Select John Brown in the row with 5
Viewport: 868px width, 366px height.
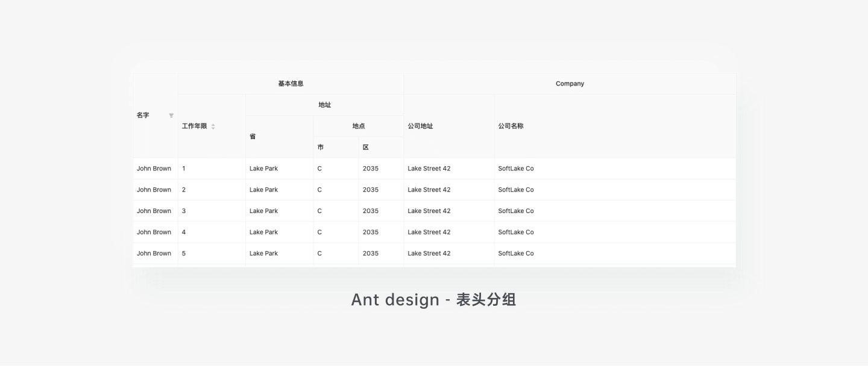[x=154, y=253]
